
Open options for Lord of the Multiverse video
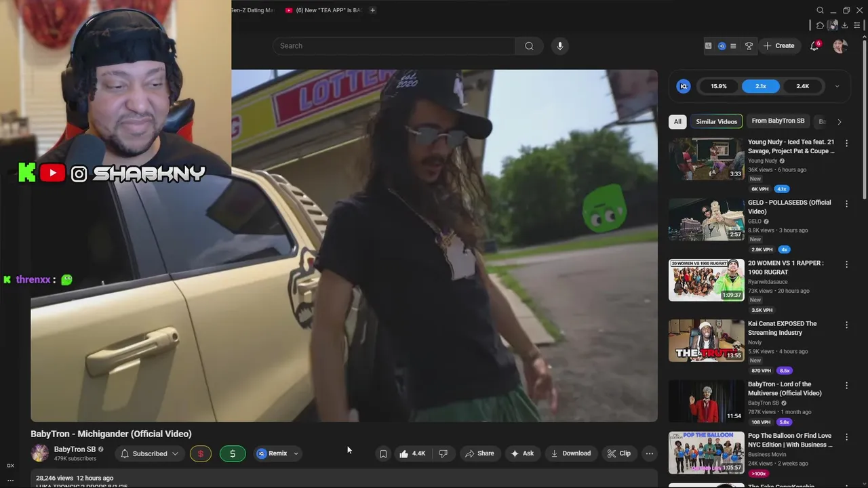[846, 385]
